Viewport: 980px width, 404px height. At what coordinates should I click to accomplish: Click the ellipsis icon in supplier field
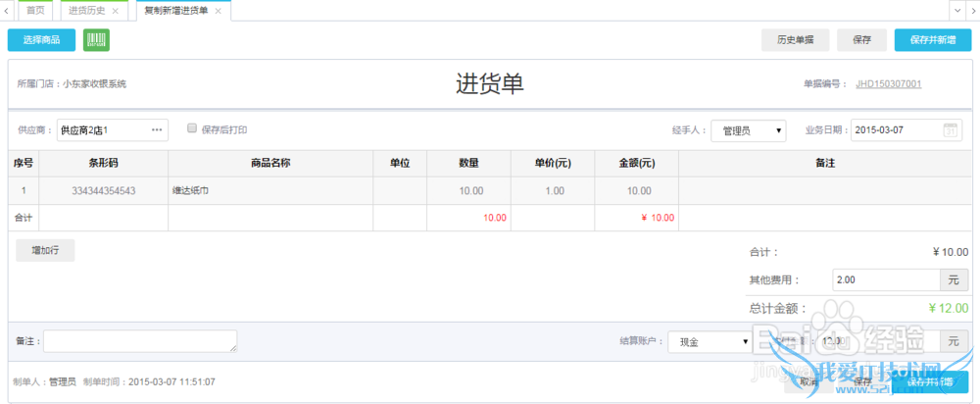[157, 130]
